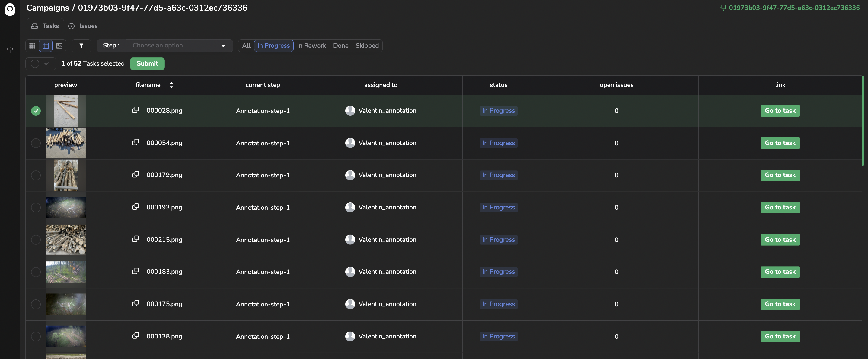
Task: Click the avatar in the 000028.png row
Action: click(x=350, y=111)
